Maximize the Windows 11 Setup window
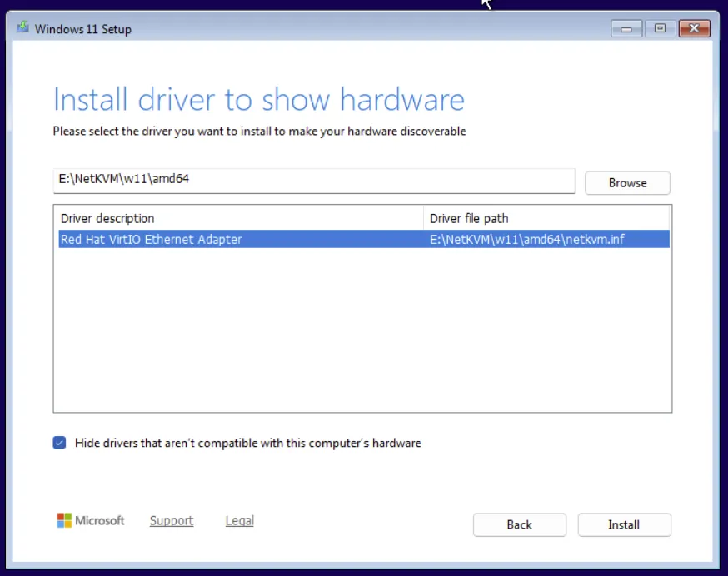The image size is (728, 576). pos(660,29)
